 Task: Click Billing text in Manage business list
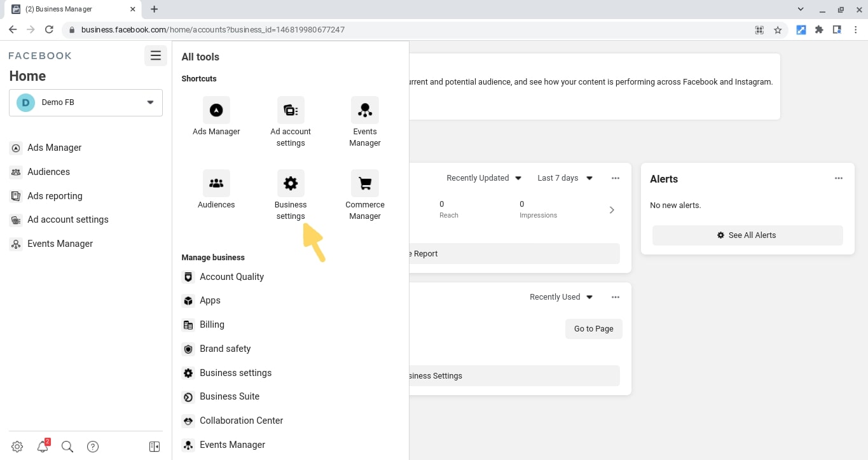[212, 324]
